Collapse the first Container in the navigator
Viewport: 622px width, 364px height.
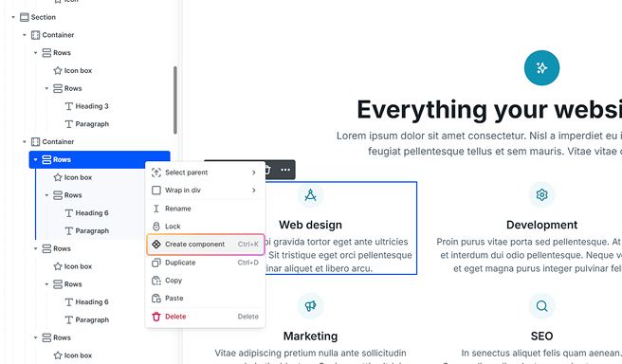pos(25,35)
